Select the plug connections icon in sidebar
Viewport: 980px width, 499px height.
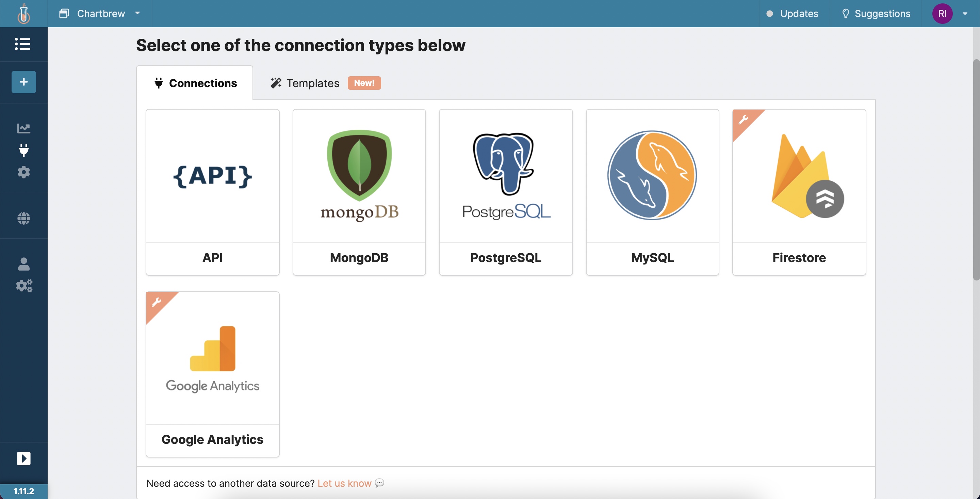(x=23, y=150)
